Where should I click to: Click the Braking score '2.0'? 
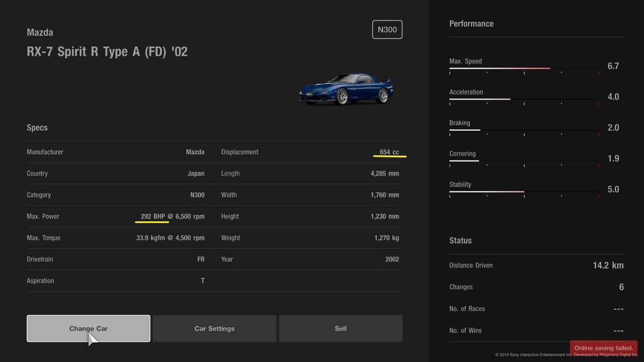coord(613,128)
